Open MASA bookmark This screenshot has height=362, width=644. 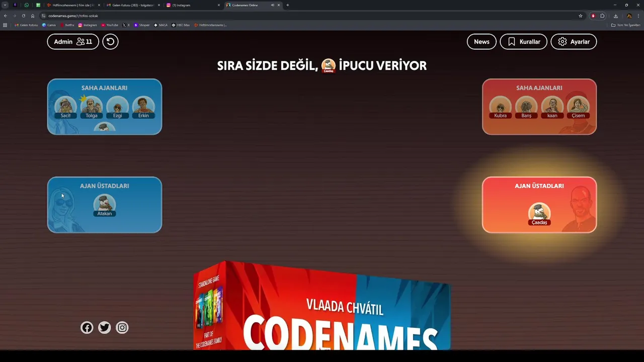click(x=161, y=25)
